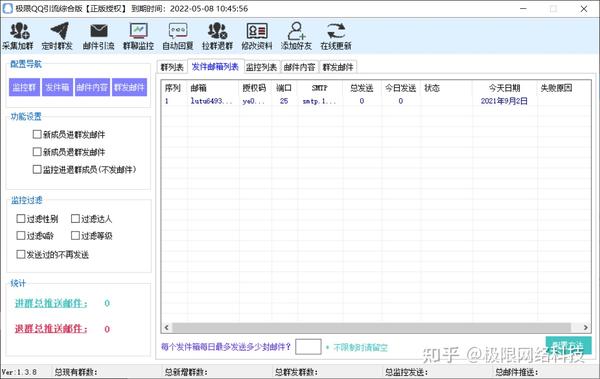
Task: Click the 群发邮件 navigation button
Action: coord(129,87)
